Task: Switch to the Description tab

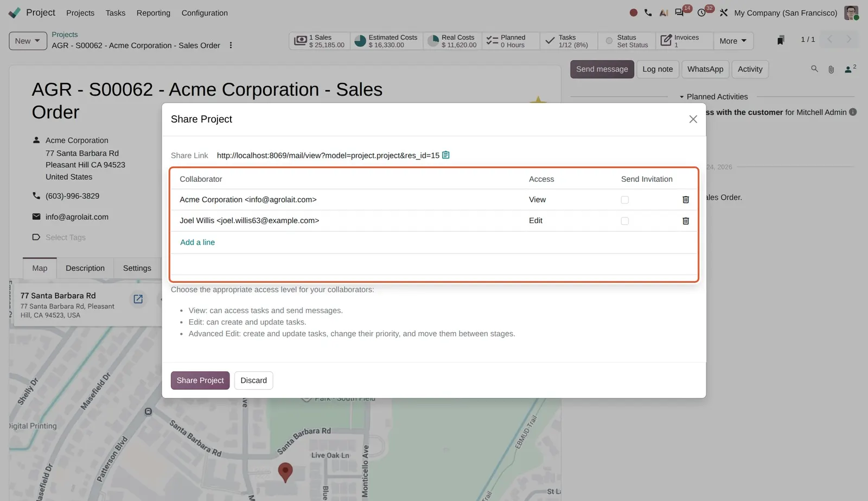Action: pyautogui.click(x=85, y=268)
